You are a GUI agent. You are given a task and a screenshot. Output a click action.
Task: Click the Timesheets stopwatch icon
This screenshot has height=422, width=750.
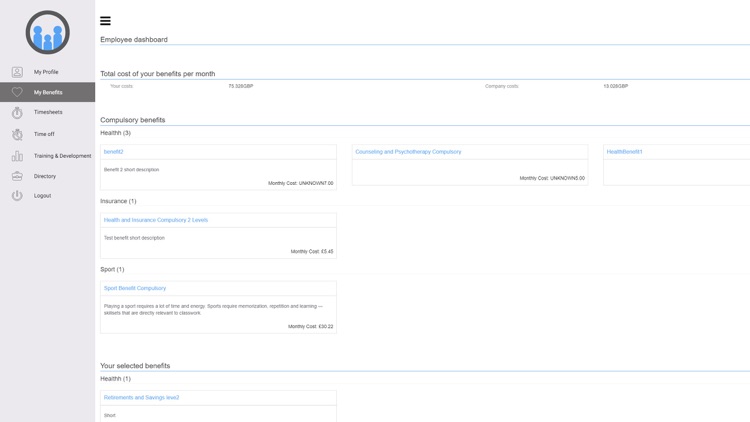click(17, 112)
